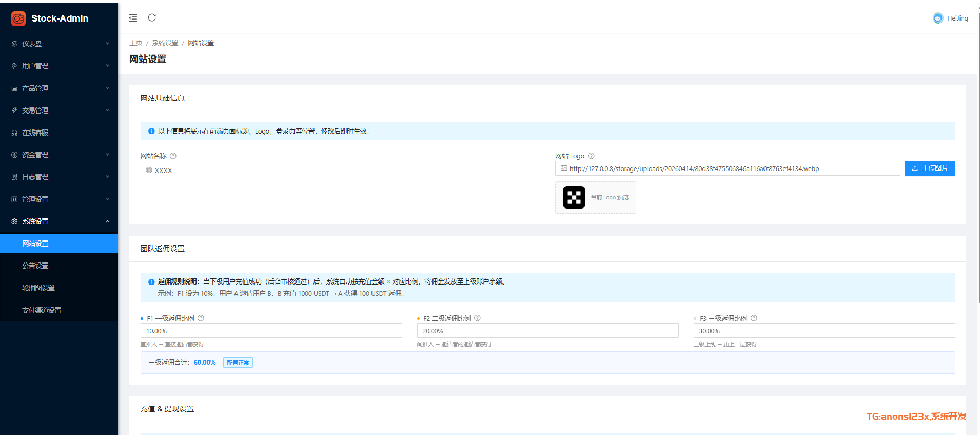Viewport: 980px width, 435px height.
Task: Open the 轮播图设置 submenu item
Action: 38,288
